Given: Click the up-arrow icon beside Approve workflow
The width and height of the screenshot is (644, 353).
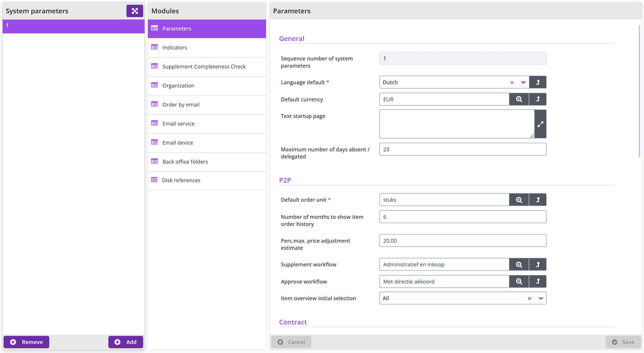Looking at the screenshot, I should click(538, 281).
